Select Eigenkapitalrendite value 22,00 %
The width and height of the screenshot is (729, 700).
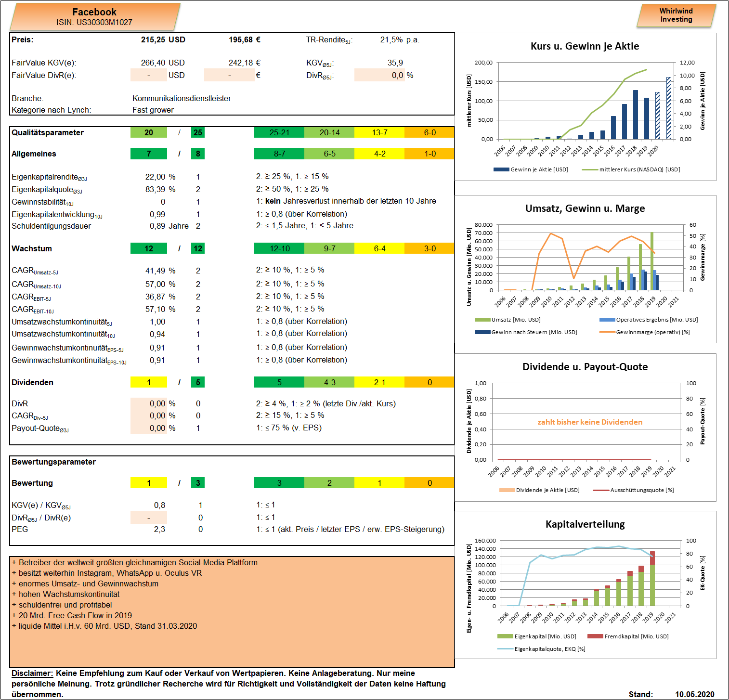(160, 177)
